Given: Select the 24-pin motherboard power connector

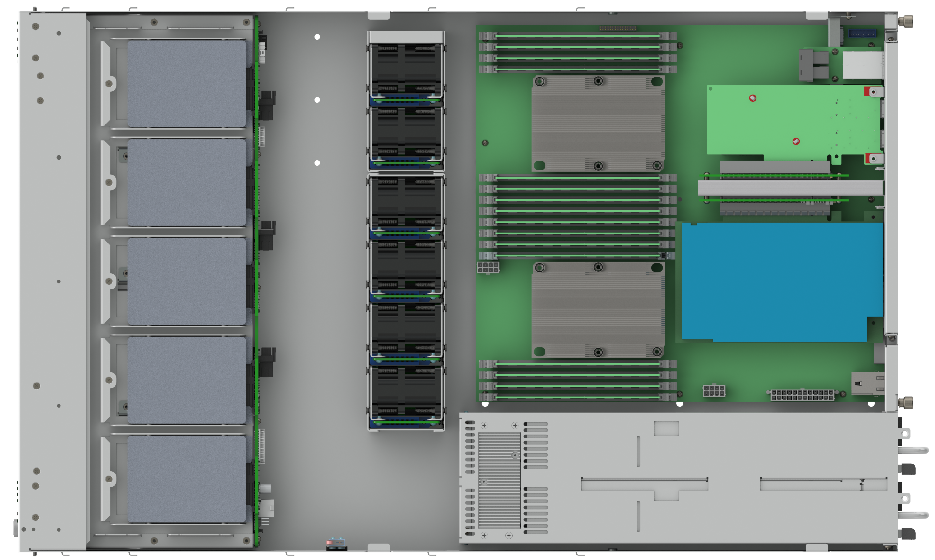Looking at the screenshot, I should click(802, 395).
